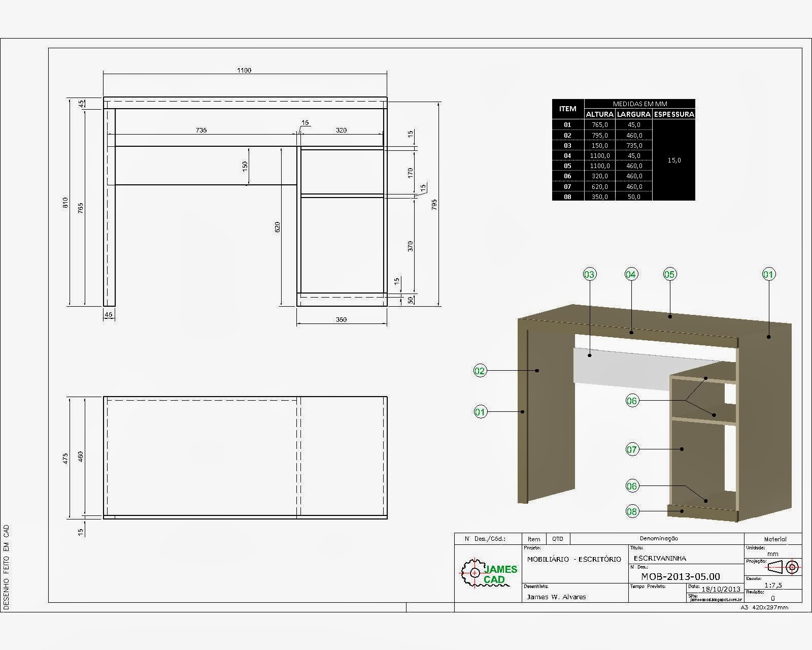The width and height of the screenshot is (812, 650).
Task: Click the vertical DESENHO FEITO EM CAD text
Action: coord(6,567)
